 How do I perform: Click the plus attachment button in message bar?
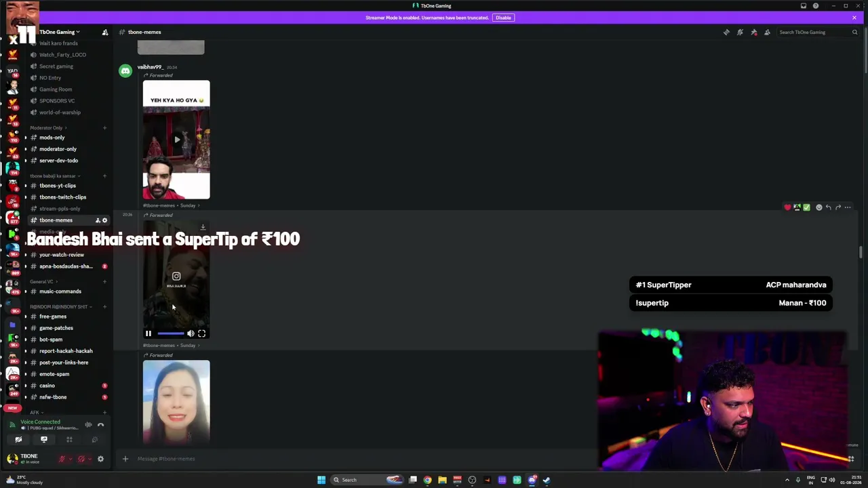(125, 459)
